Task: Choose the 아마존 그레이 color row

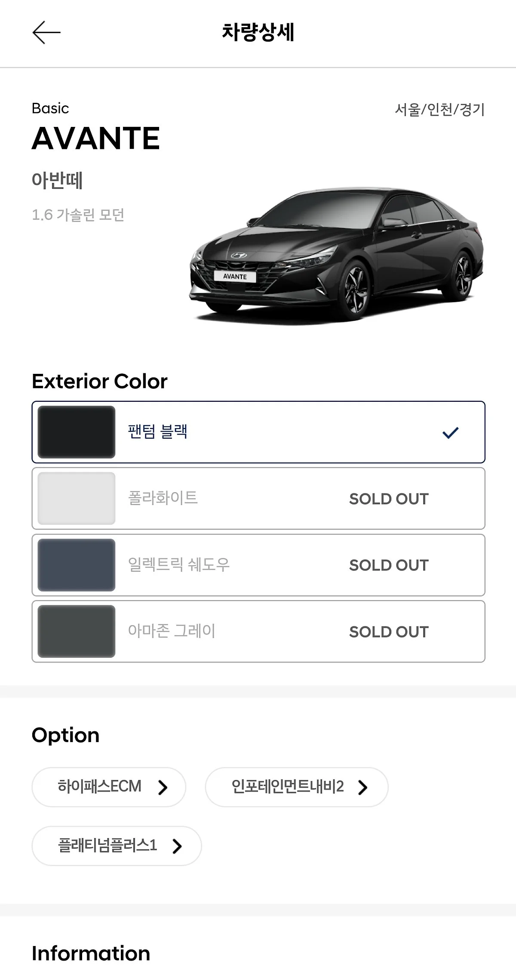Action: click(258, 632)
